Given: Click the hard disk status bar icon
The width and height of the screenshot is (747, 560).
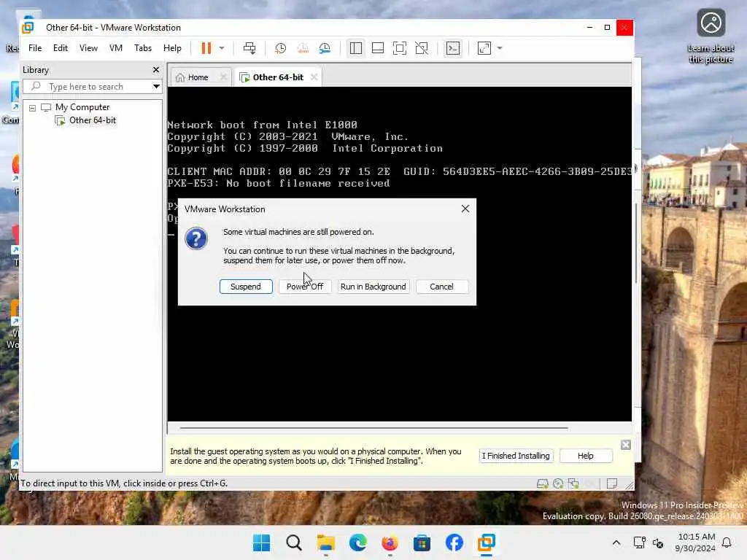Looking at the screenshot, I should tap(542, 484).
